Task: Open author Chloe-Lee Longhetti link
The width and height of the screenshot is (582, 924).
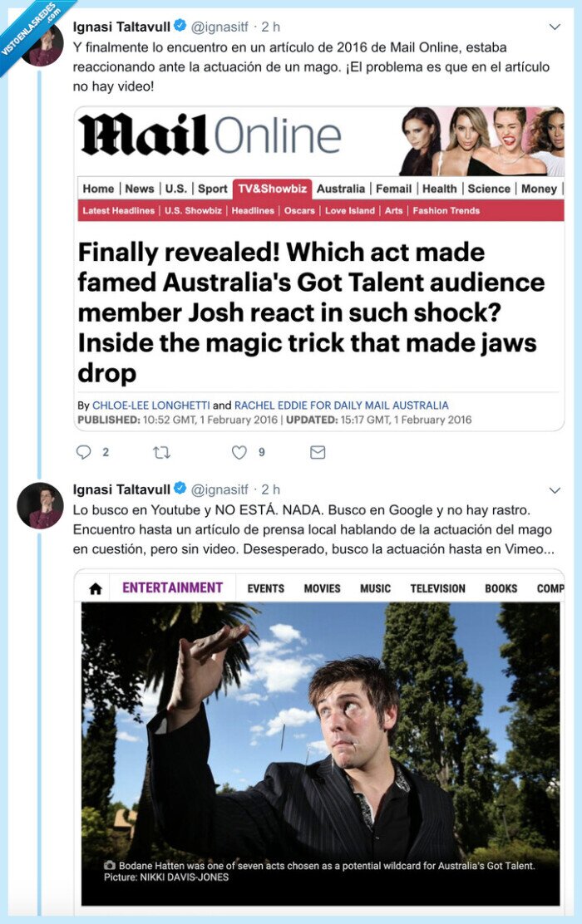Action: [150, 405]
